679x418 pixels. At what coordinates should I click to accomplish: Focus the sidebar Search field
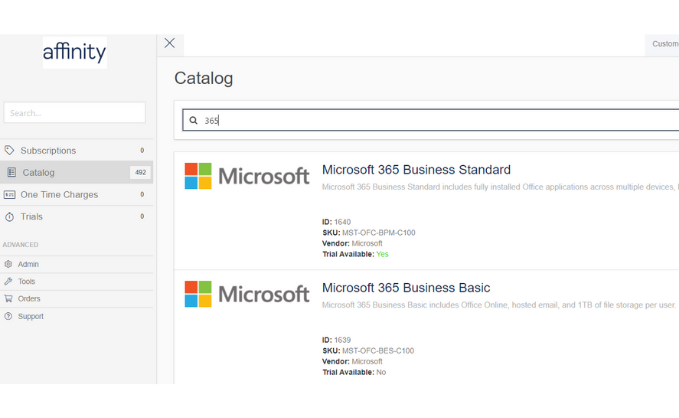pyautogui.click(x=74, y=113)
